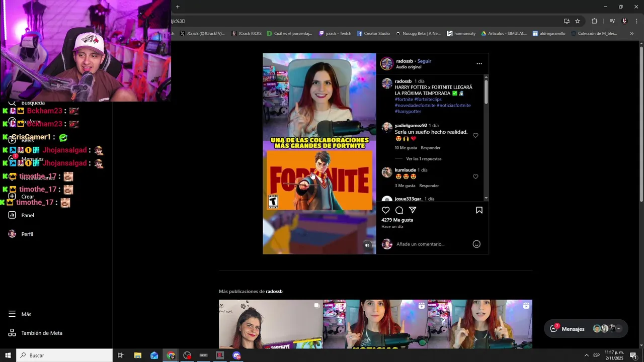The height and width of the screenshot is (362, 644).
Task: Open yadielgomez92 username link
Action: tap(411, 125)
